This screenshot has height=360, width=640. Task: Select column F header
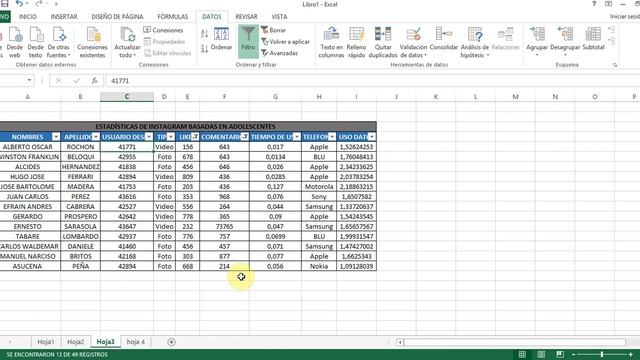[224, 97]
